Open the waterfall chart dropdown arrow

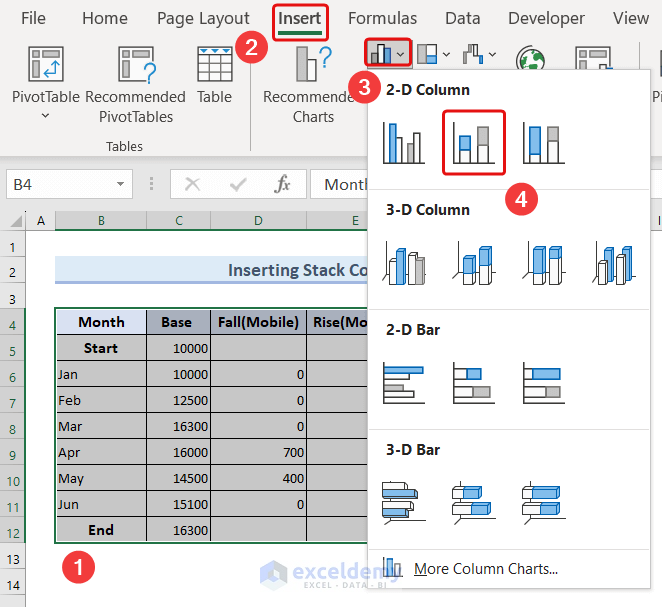click(x=492, y=54)
